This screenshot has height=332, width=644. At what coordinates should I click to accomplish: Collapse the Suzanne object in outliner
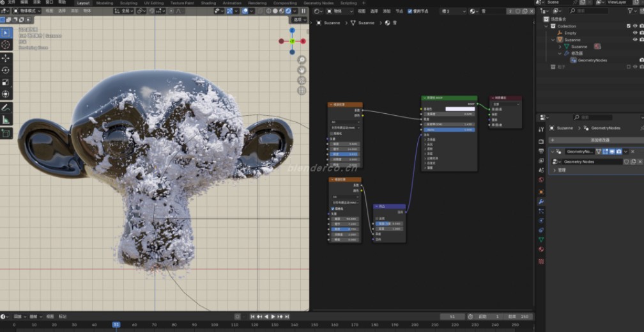(x=553, y=40)
